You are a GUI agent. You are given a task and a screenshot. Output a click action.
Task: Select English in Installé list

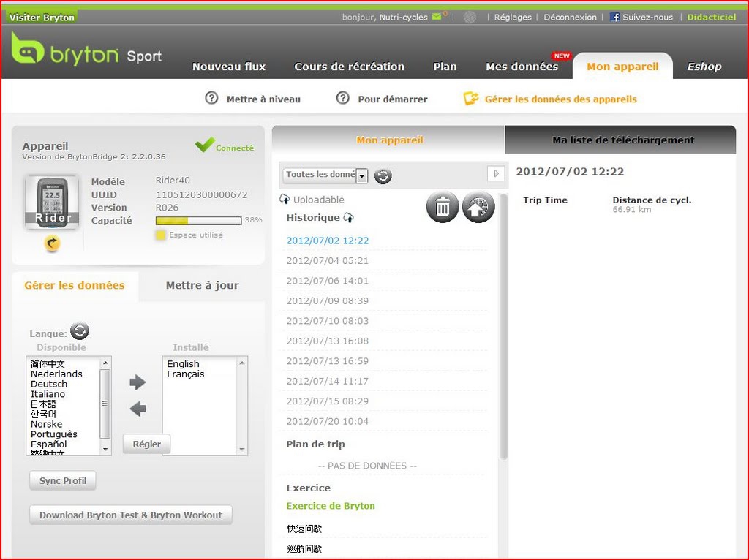tap(183, 364)
